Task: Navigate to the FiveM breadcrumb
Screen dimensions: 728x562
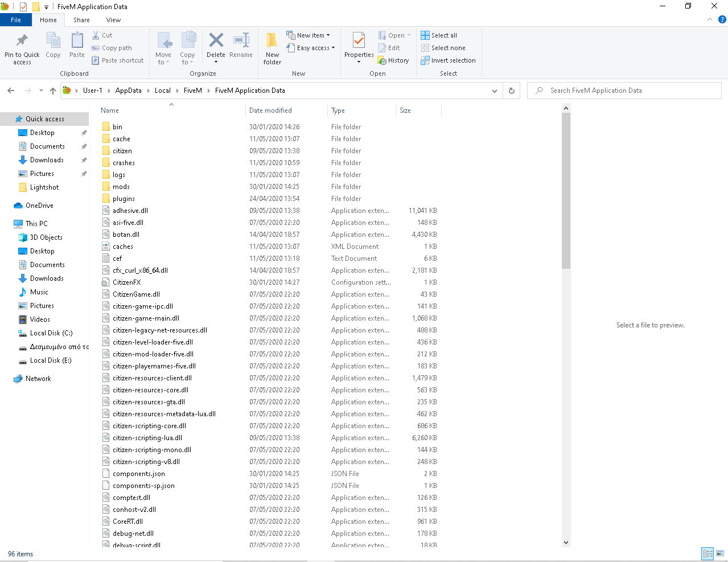Action: (193, 91)
